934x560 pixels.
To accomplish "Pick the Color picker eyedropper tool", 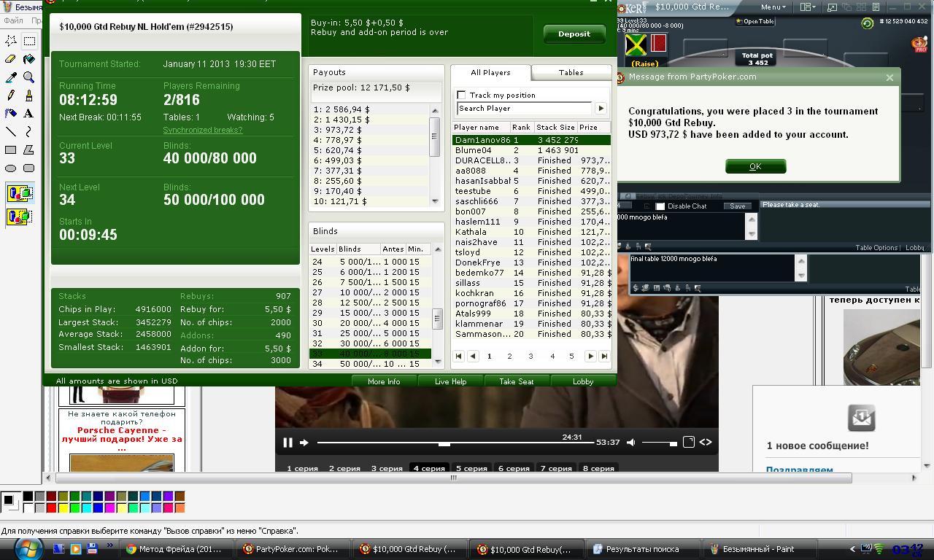I will pos(11,77).
